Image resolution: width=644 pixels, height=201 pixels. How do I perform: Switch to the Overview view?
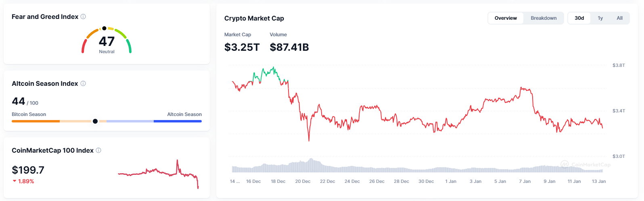(506, 18)
